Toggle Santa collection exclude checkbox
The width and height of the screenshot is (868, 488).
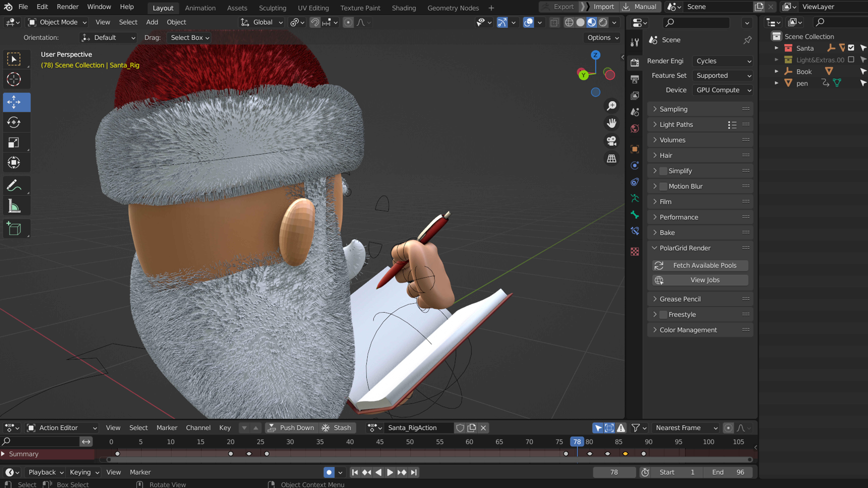point(851,48)
